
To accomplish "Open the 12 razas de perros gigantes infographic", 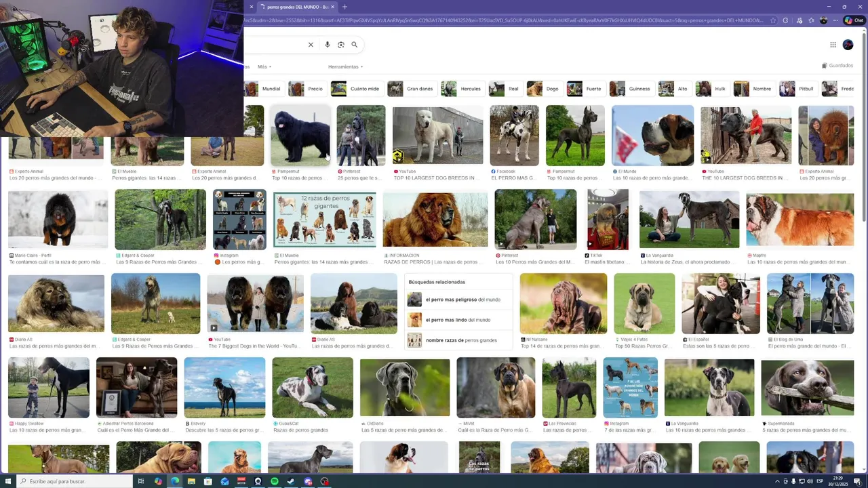I will click(x=324, y=220).
